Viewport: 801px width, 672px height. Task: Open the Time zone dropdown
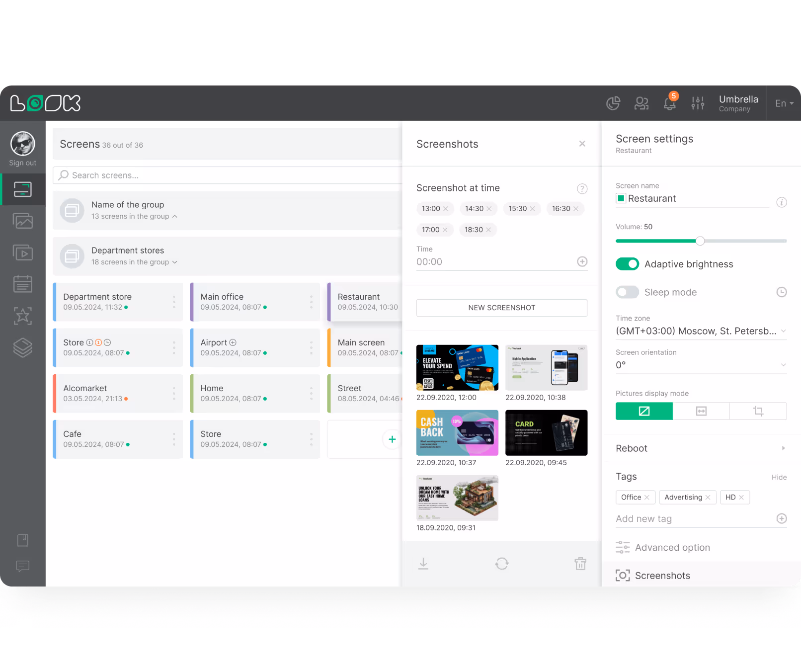click(x=701, y=331)
